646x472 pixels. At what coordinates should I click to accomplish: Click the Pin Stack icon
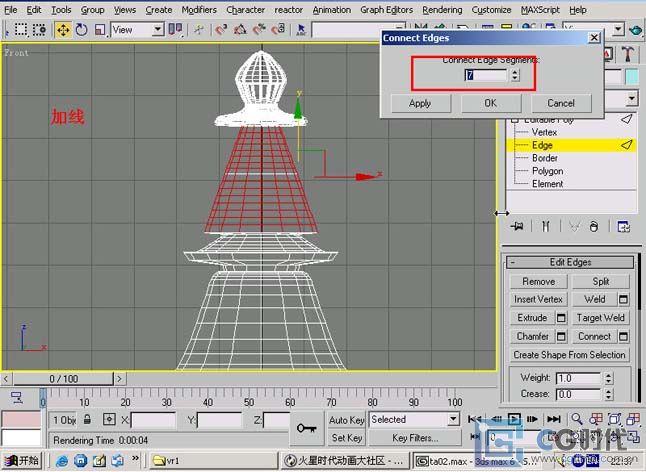[517, 226]
